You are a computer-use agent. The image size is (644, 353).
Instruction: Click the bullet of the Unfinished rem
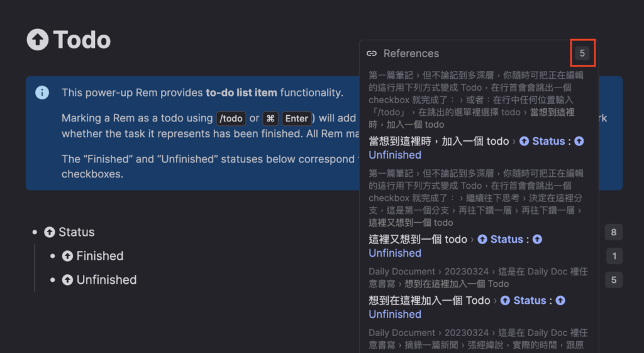(x=53, y=280)
